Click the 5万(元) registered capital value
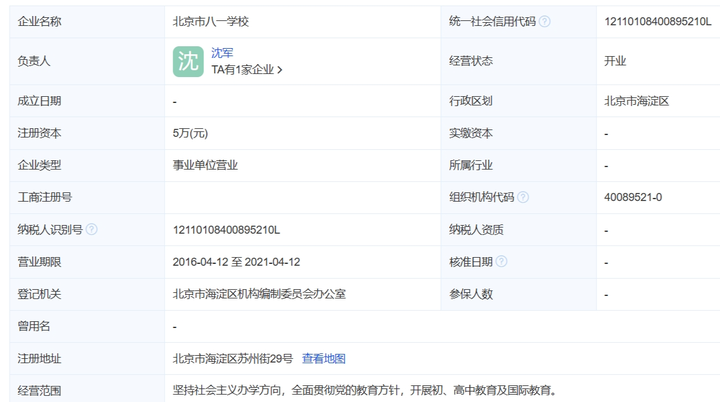 coord(190,133)
